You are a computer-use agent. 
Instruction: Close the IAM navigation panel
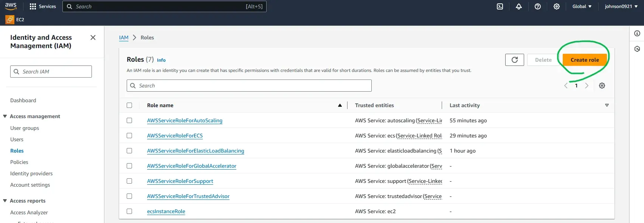tap(93, 37)
